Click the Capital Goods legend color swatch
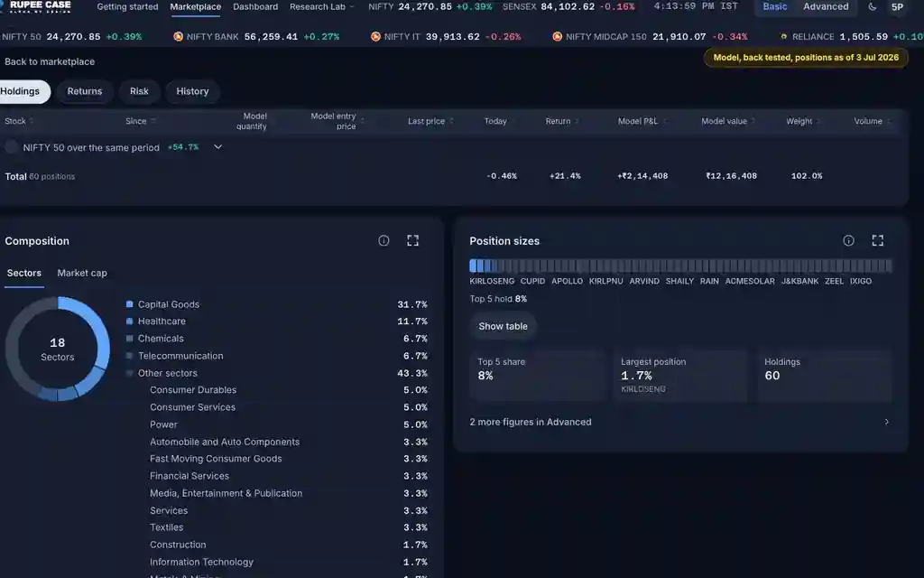This screenshot has width=924, height=578. 130,304
